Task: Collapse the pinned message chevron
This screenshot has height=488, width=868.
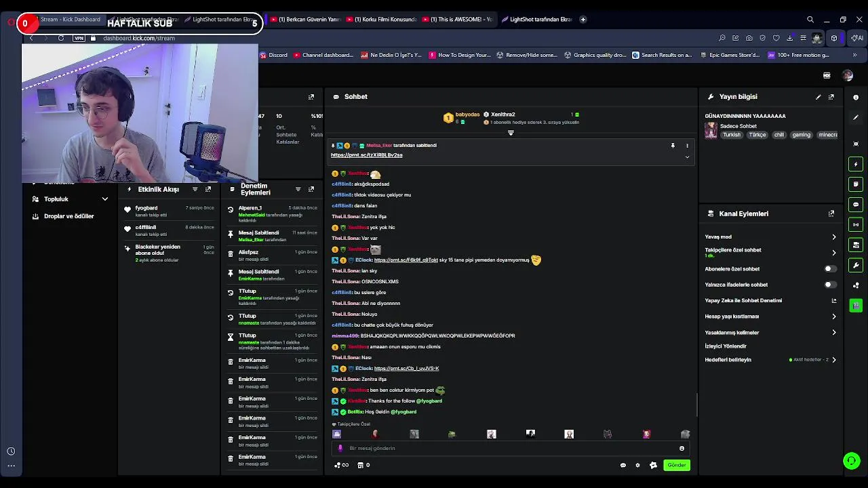Action: click(x=687, y=157)
